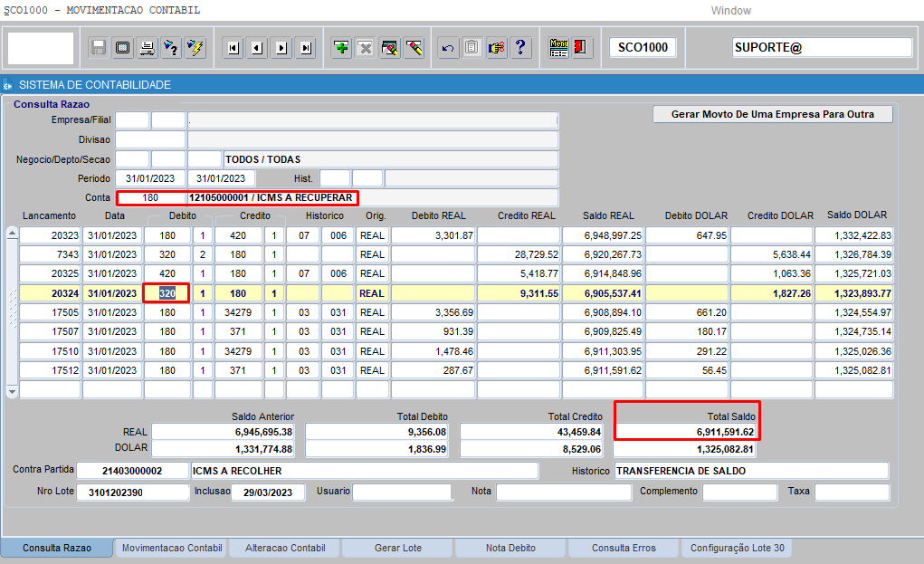Click the eraser-over-field clear icon
This screenshot has width=924, height=564.
pos(414,48)
